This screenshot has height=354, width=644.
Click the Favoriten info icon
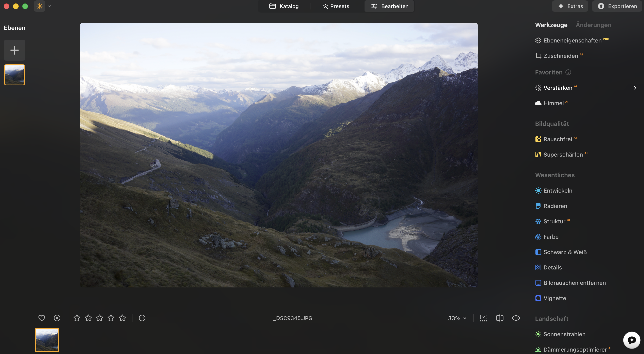568,72
